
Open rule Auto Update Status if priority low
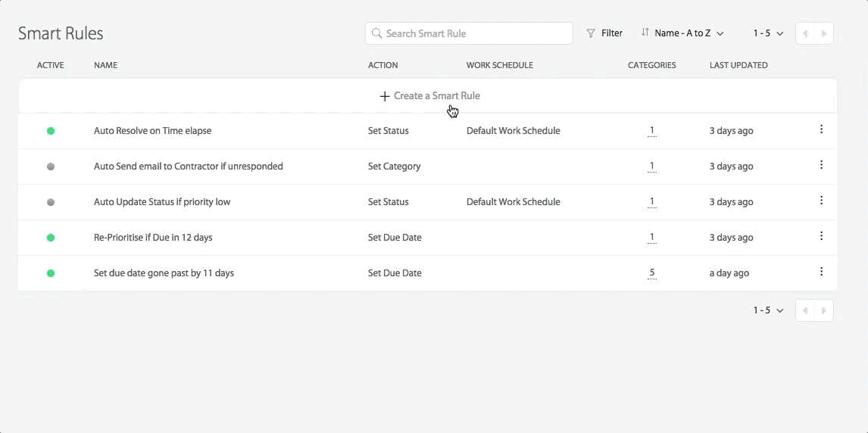pyautogui.click(x=162, y=202)
